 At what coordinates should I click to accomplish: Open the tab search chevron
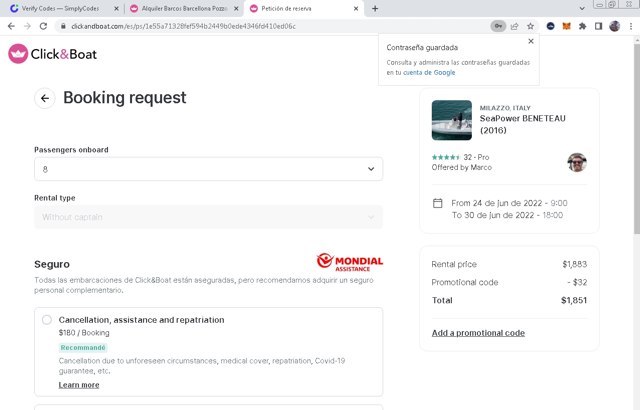(582, 8)
